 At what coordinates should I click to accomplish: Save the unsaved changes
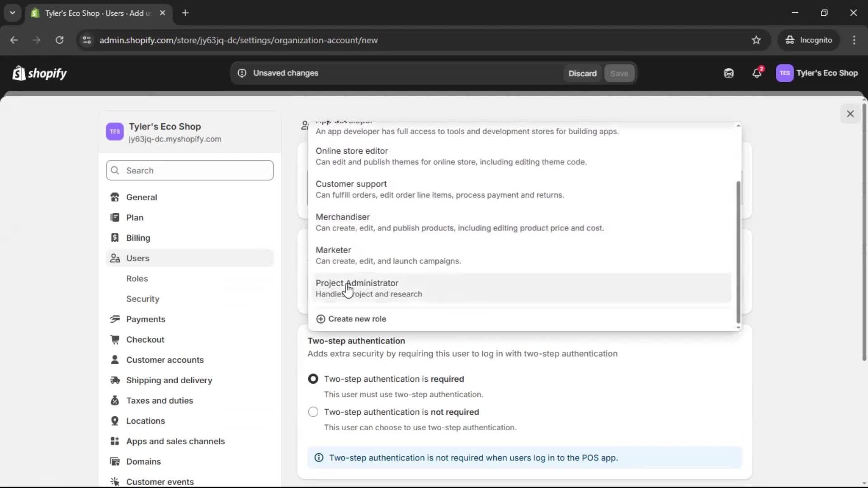pos(619,73)
